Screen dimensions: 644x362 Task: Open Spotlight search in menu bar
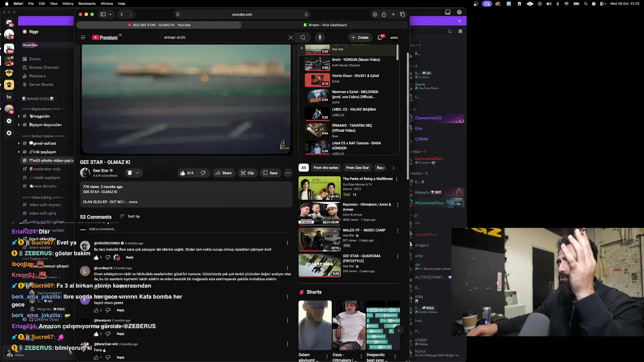(x=586, y=4)
